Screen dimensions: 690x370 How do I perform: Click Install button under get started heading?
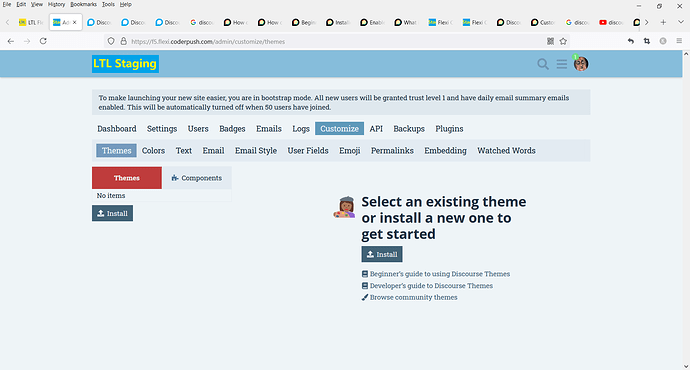[382, 254]
